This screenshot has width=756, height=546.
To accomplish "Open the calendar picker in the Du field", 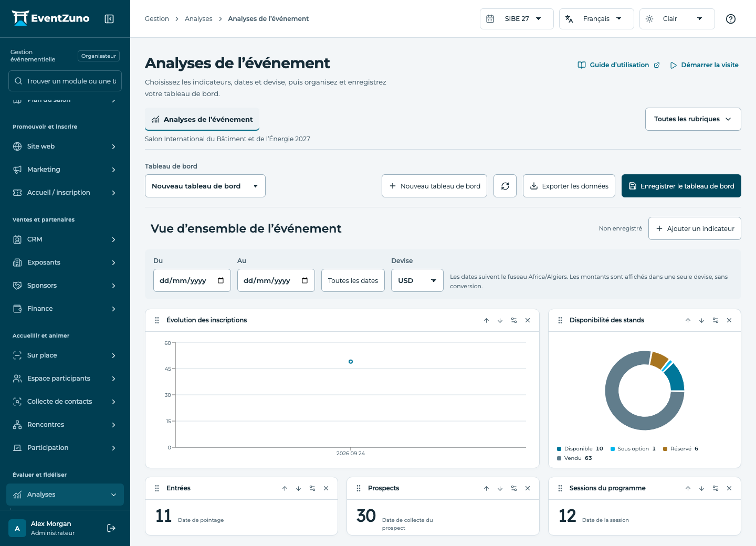I will tap(221, 280).
